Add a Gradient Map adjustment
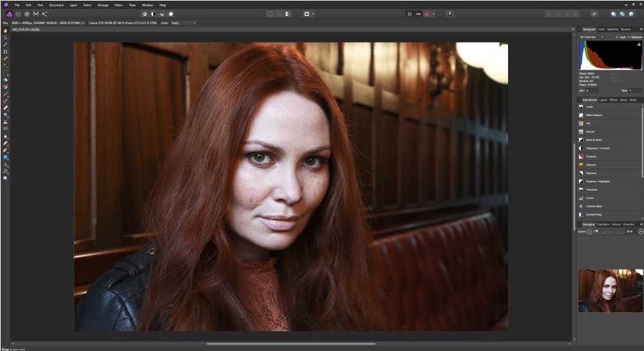The image size is (644, 351). coord(609,214)
